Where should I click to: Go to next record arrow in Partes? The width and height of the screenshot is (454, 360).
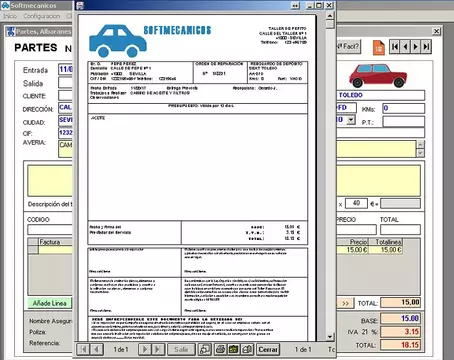[416, 47]
